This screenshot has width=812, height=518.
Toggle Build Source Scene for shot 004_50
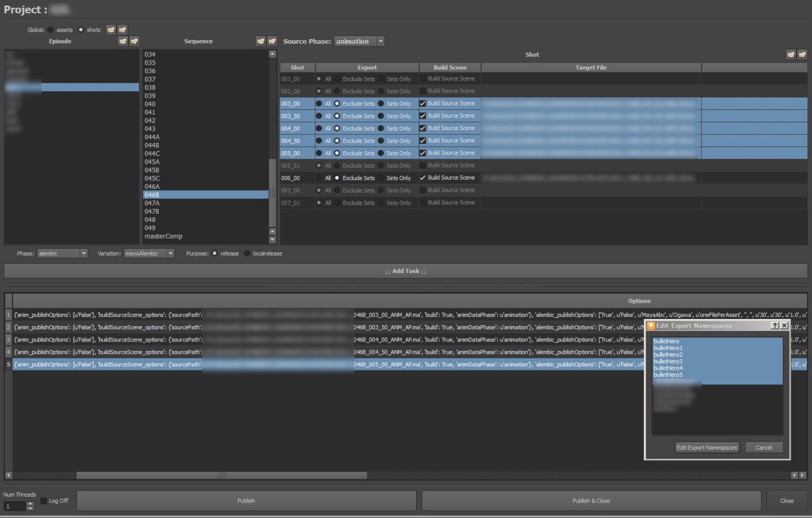tap(422, 140)
